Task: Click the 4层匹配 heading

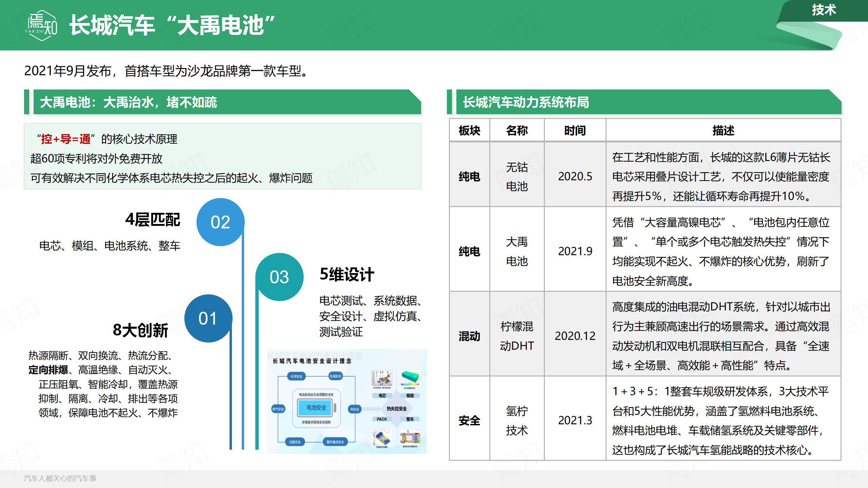Action: [153, 220]
